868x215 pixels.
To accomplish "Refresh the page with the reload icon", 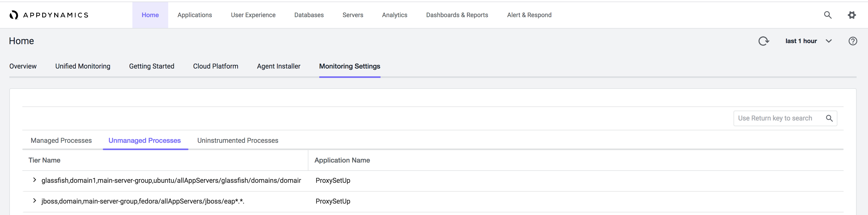I will [764, 41].
